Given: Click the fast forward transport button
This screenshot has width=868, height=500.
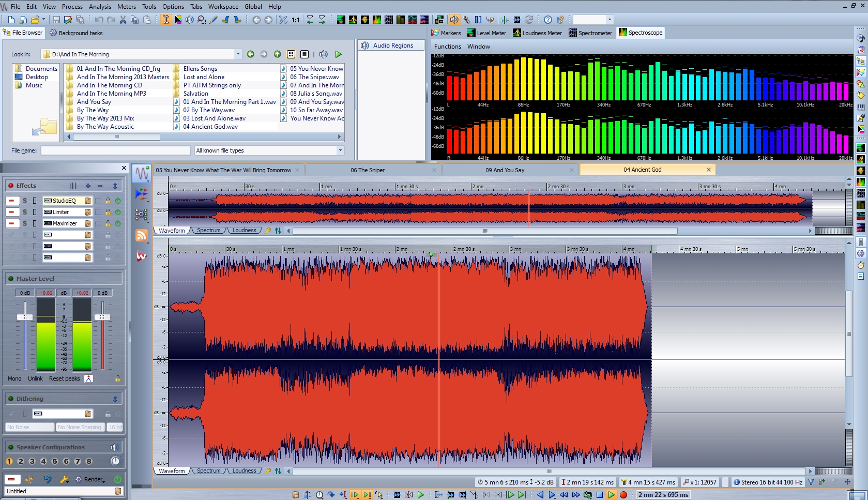Looking at the screenshot, I should [x=576, y=495].
